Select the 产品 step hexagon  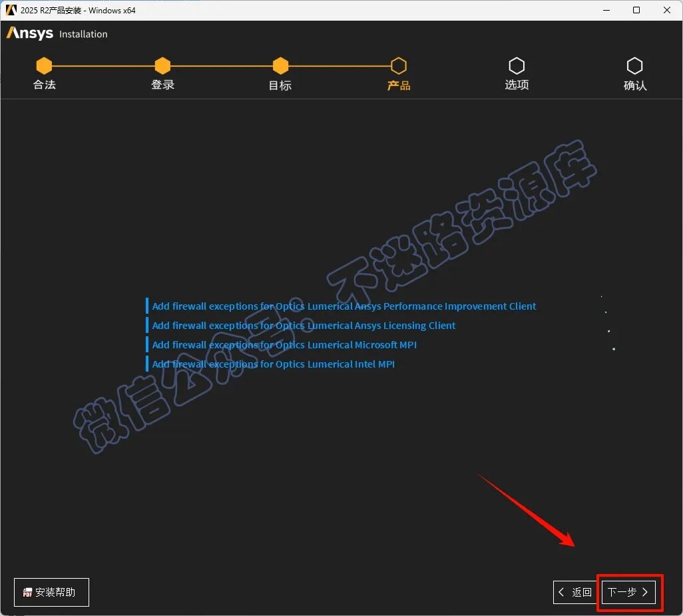399,66
